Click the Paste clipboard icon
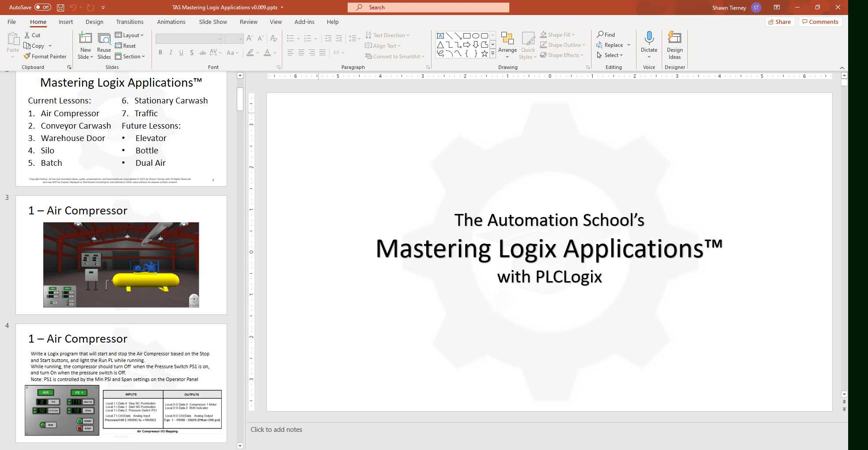This screenshot has width=868, height=450. pyautogui.click(x=13, y=40)
